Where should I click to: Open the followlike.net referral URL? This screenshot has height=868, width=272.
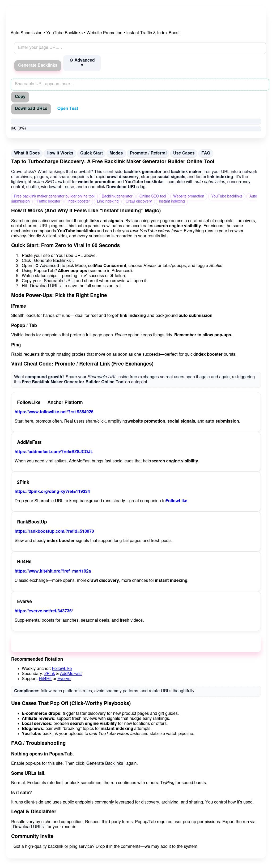pyautogui.click(x=54, y=412)
